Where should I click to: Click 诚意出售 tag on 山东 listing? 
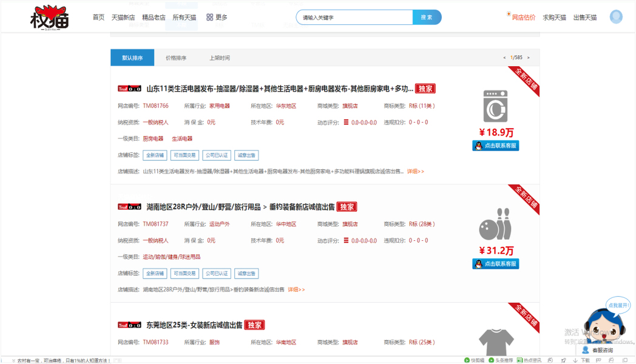(x=246, y=155)
